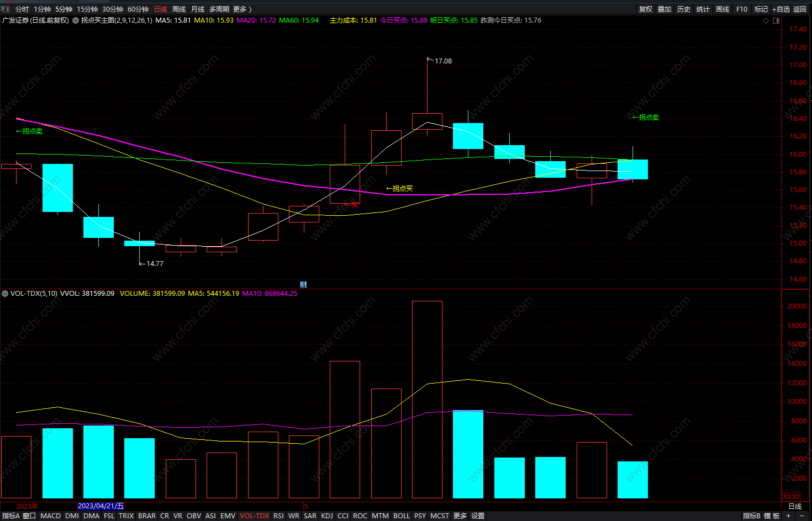This screenshot has height=521, width=812.
Task: Open the 统计 statistics button
Action: (703, 9)
